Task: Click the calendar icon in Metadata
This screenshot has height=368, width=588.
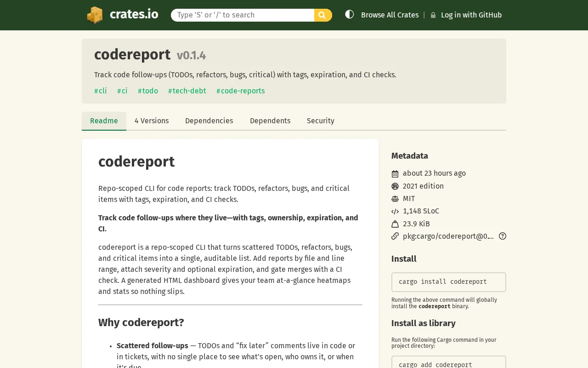Action: pyautogui.click(x=395, y=173)
